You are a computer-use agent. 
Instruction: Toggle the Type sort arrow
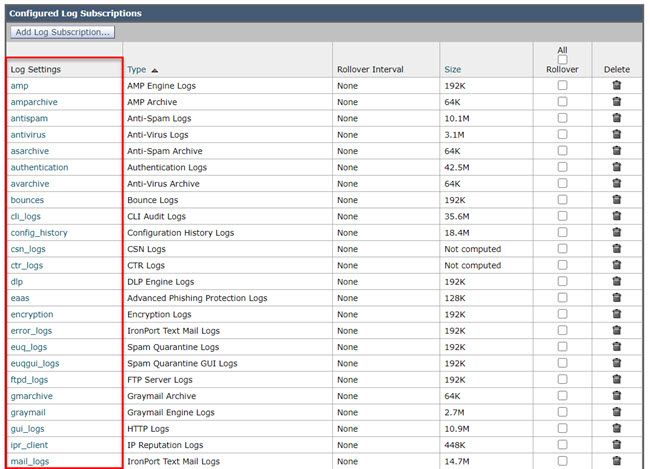pyautogui.click(x=155, y=70)
